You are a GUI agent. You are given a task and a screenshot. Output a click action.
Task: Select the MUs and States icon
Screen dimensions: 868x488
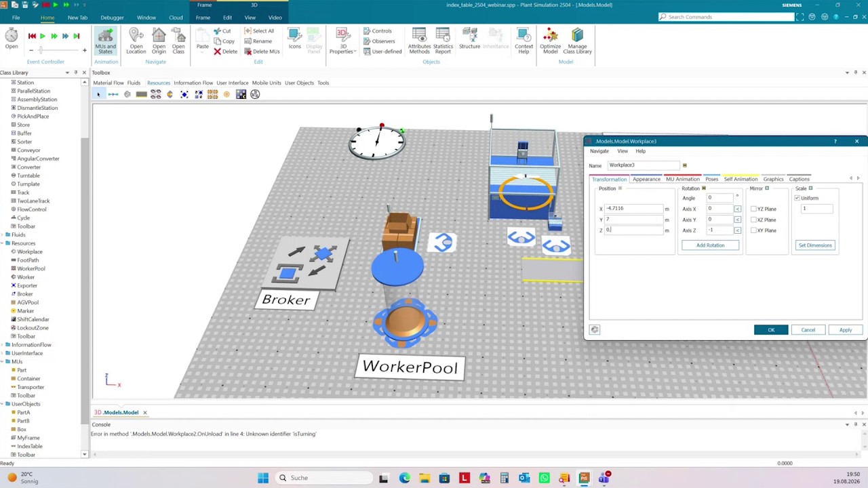[105, 41]
